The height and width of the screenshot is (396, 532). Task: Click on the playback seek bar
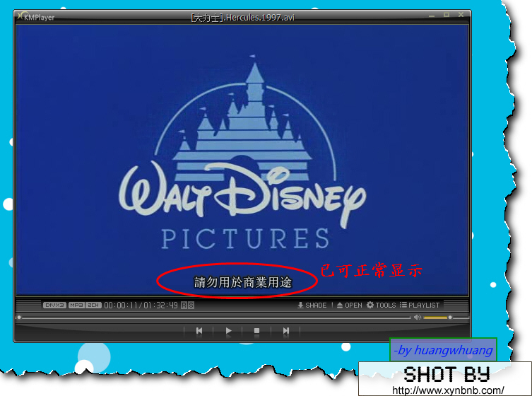coord(215,318)
